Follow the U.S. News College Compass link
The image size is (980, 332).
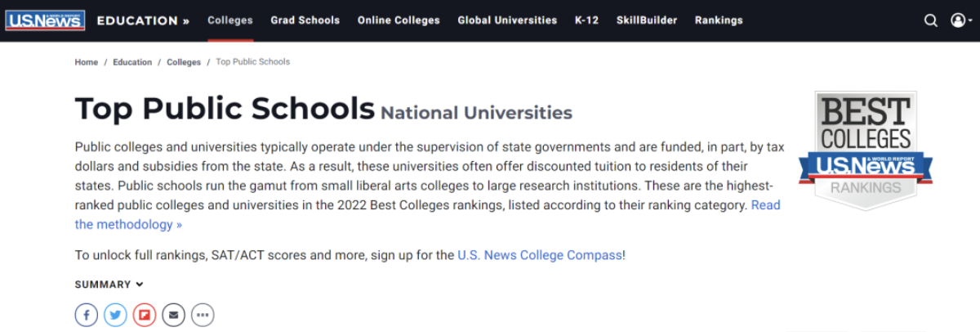tap(540, 255)
